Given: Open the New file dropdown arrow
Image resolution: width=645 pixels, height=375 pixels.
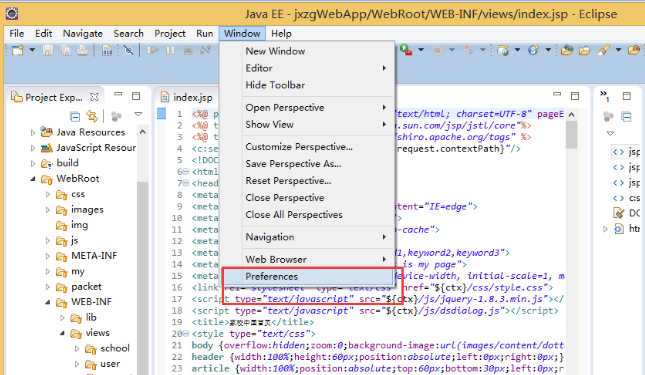Looking at the screenshot, I should (x=32, y=51).
